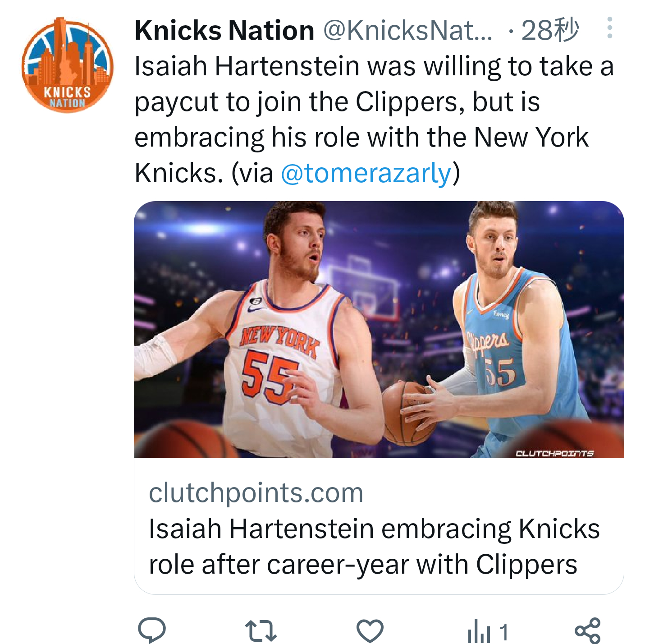
Task: Open Knicks Nation profile avatar
Action: coord(67,64)
